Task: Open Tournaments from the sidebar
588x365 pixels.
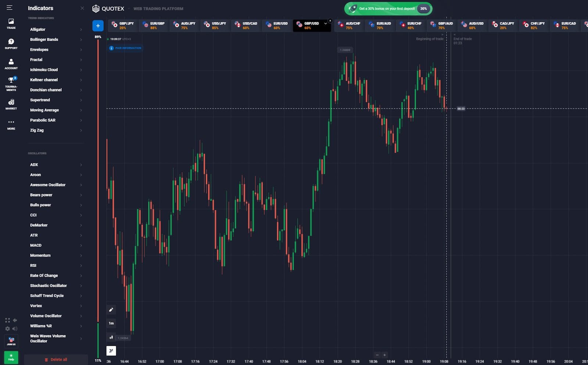Action: pyautogui.click(x=11, y=84)
